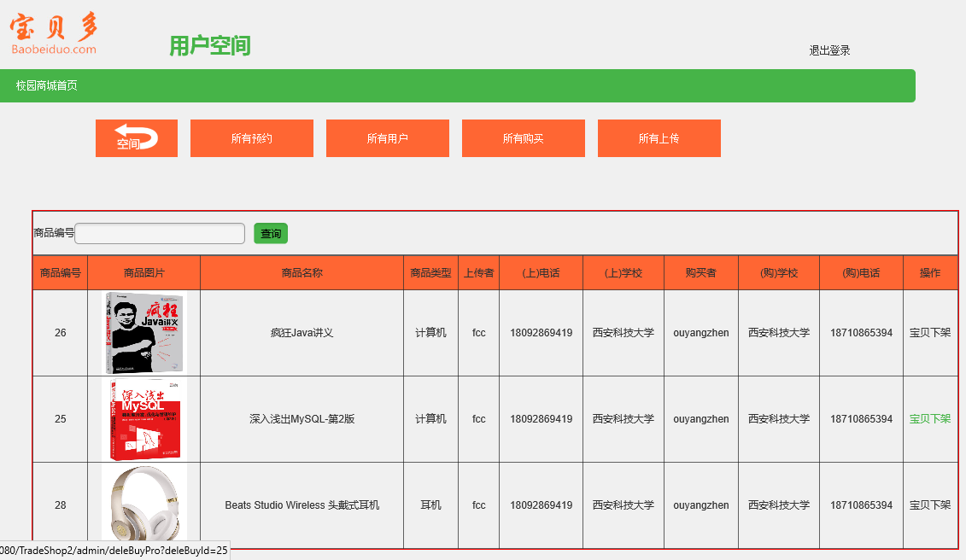966x560 pixels.
Task: Click 计算机 type in 疯狂Java讲义 row
Action: 430,333
